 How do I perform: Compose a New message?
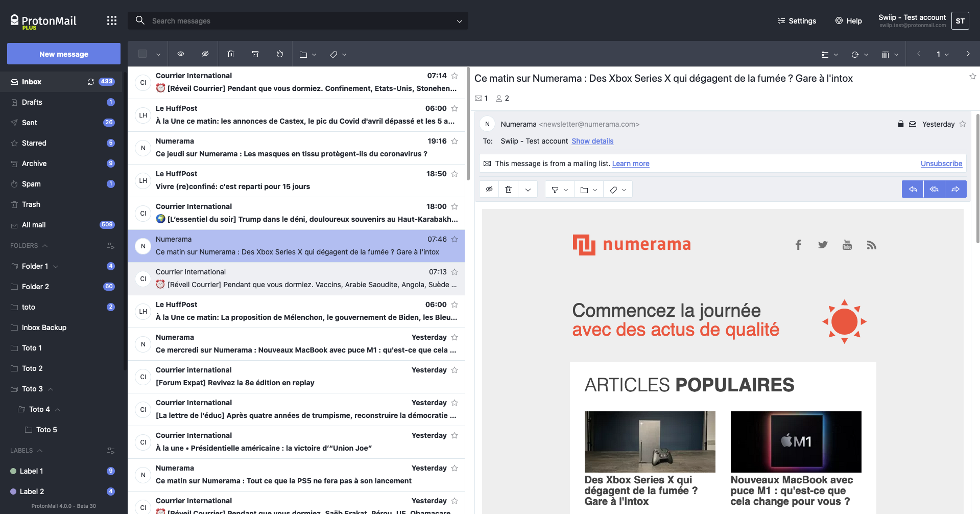pyautogui.click(x=64, y=54)
